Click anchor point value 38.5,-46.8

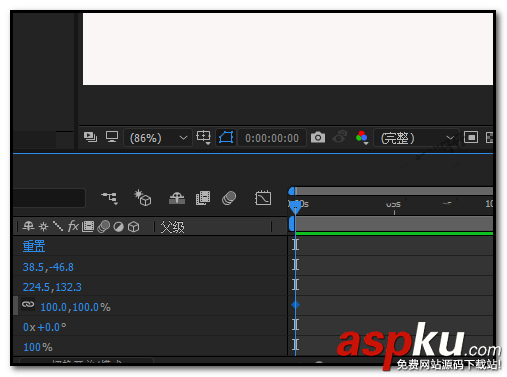[x=48, y=267]
